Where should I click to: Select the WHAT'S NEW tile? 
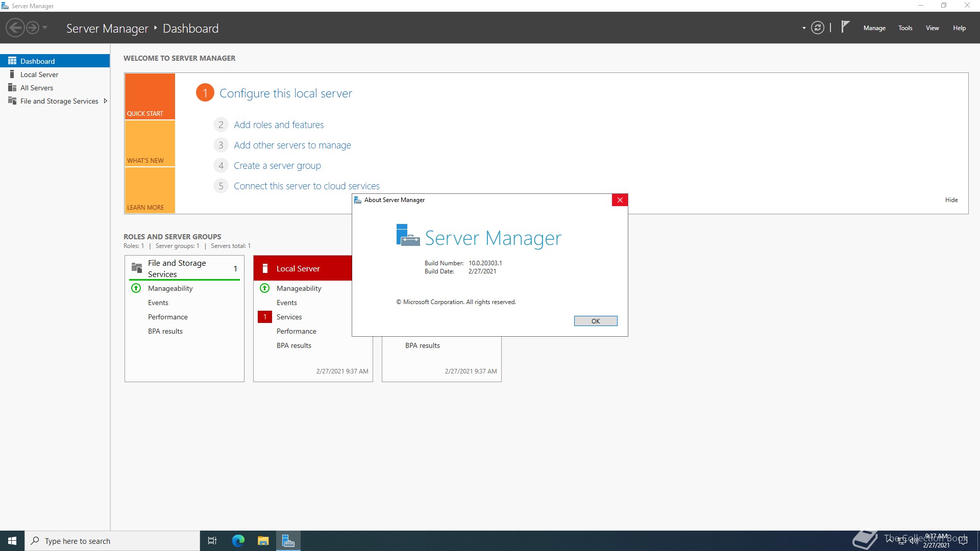coord(150,144)
